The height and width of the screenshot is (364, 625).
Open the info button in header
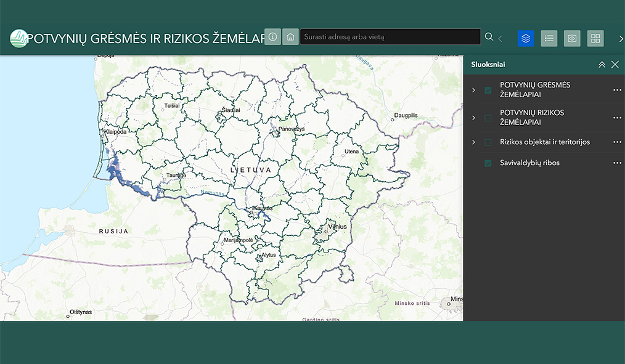pos(272,37)
